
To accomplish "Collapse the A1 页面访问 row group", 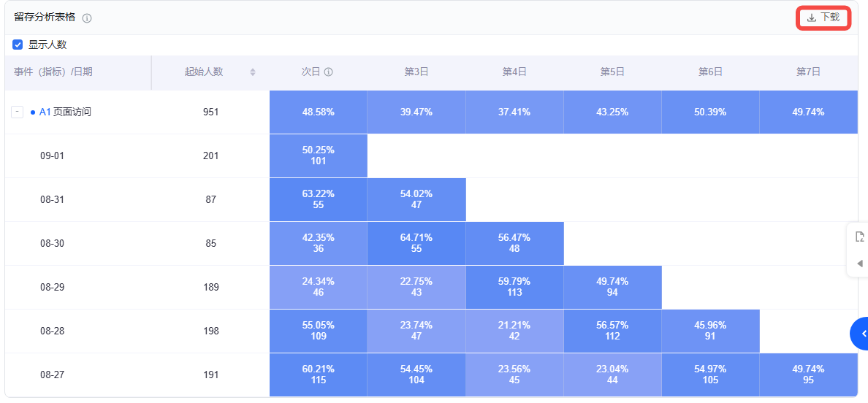I will coord(17,112).
